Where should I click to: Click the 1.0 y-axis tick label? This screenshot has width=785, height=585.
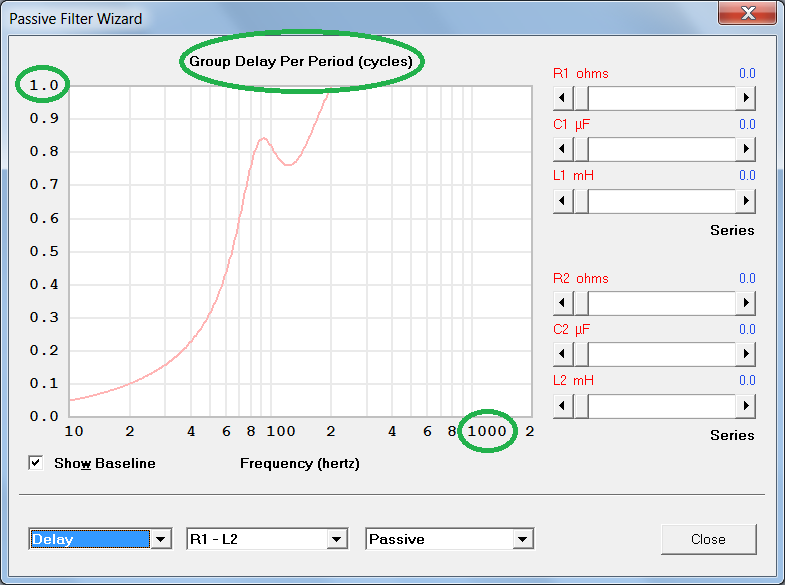pyautogui.click(x=44, y=85)
